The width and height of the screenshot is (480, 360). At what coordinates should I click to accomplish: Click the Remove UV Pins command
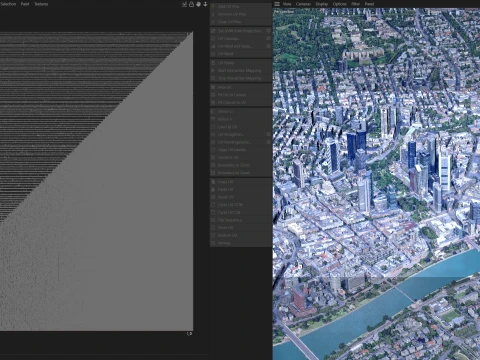click(x=241, y=14)
